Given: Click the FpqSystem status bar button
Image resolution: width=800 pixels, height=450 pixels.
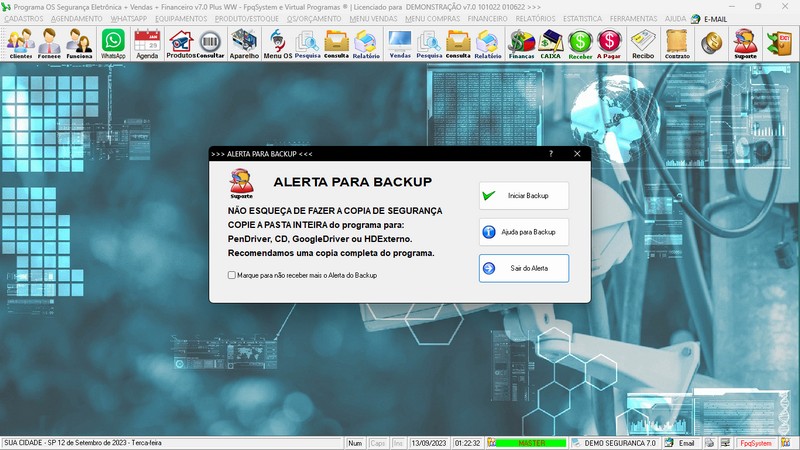Looking at the screenshot, I should [x=756, y=443].
